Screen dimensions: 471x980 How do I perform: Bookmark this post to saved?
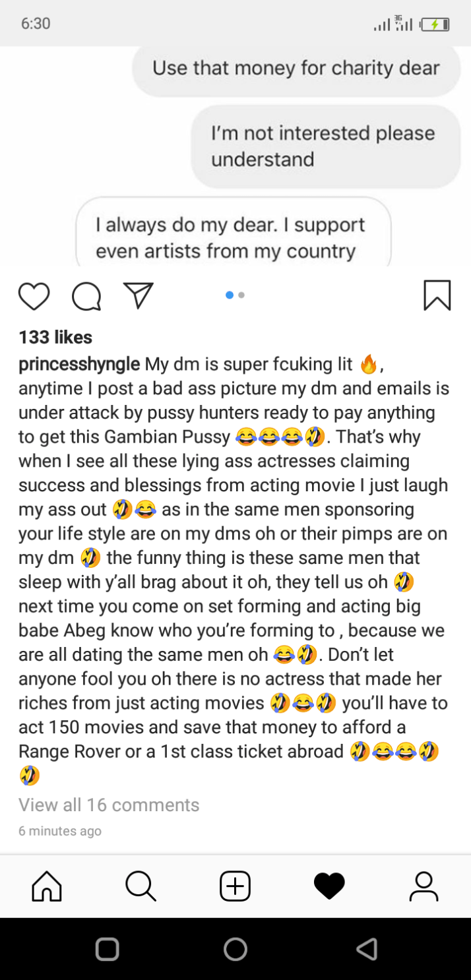click(437, 295)
